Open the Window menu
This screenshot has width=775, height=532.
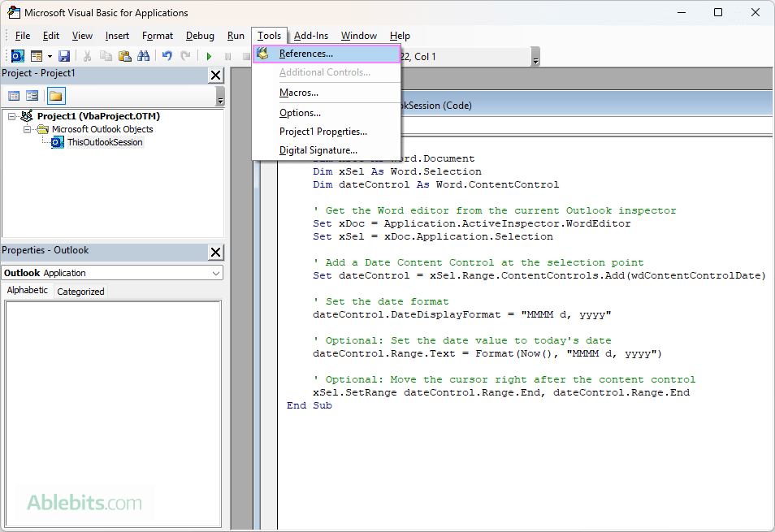pos(359,36)
